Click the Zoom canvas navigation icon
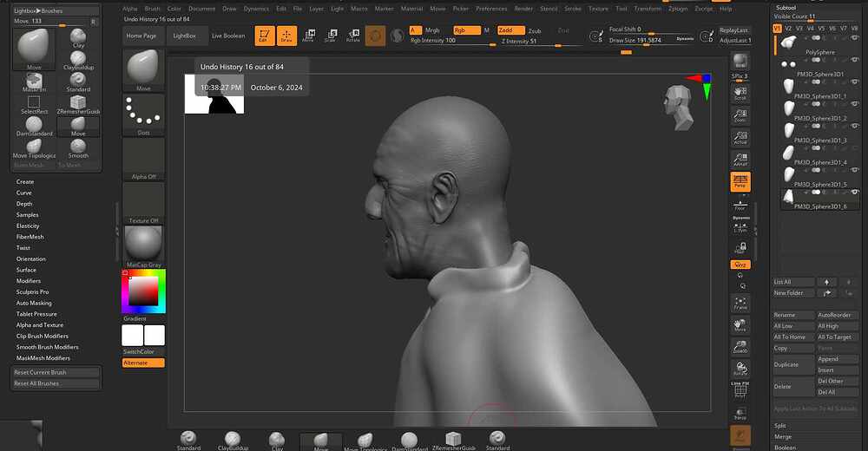Screen dimensions: 868x451 [x=740, y=114]
